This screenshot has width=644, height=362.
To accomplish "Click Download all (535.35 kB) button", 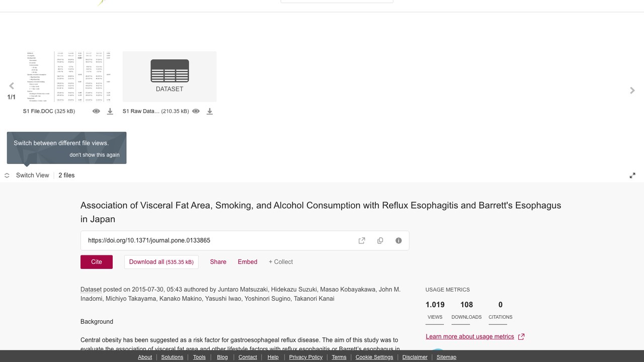I will coord(162,262).
